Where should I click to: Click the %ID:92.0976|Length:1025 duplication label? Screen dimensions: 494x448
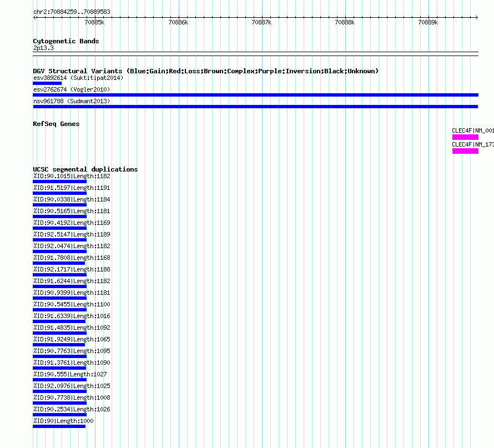tap(72, 386)
